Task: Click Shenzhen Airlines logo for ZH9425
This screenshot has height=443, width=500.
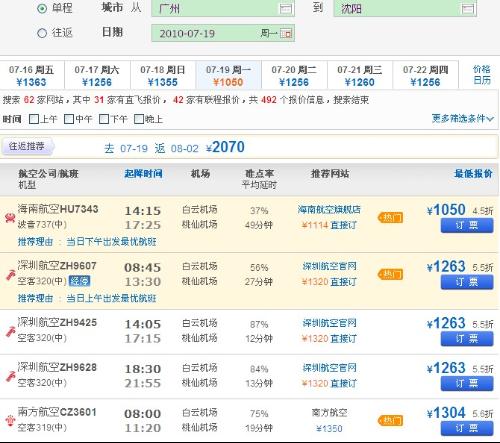Action: (x=10, y=332)
